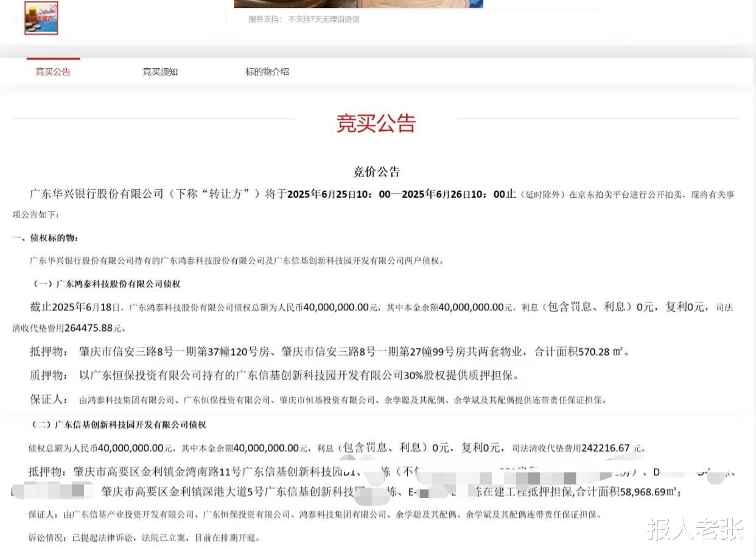The image size is (756, 557).
Task: Switch to the 竞买公告 tab
Action: coord(53,72)
